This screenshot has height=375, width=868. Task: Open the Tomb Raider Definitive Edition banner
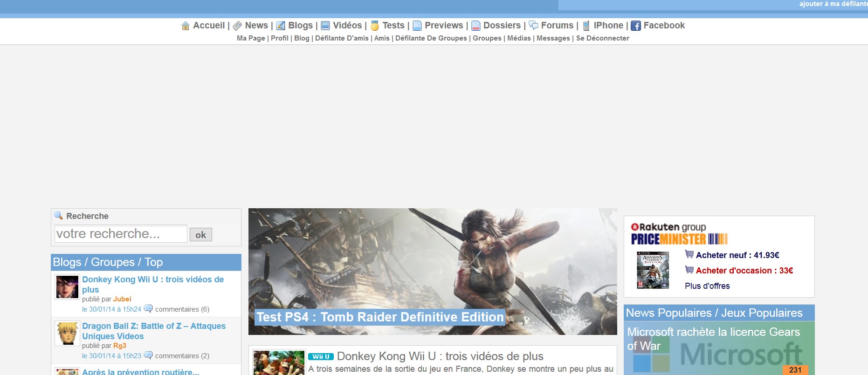tap(432, 272)
